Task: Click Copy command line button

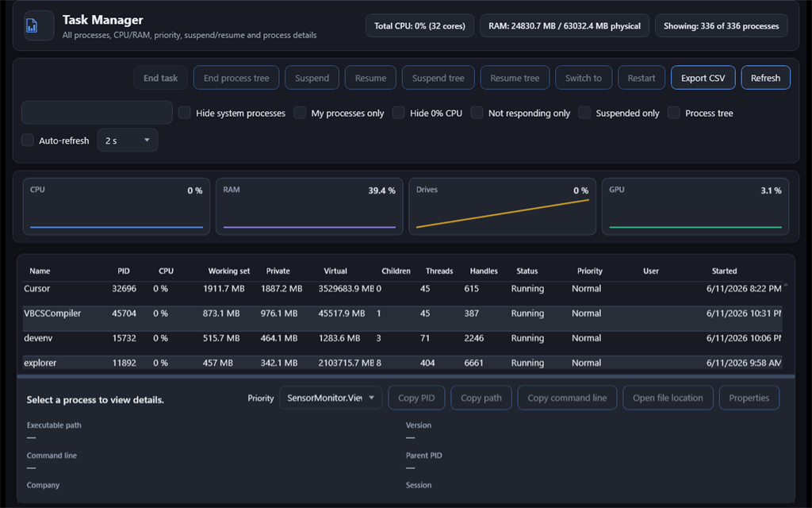Action: (x=567, y=398)
